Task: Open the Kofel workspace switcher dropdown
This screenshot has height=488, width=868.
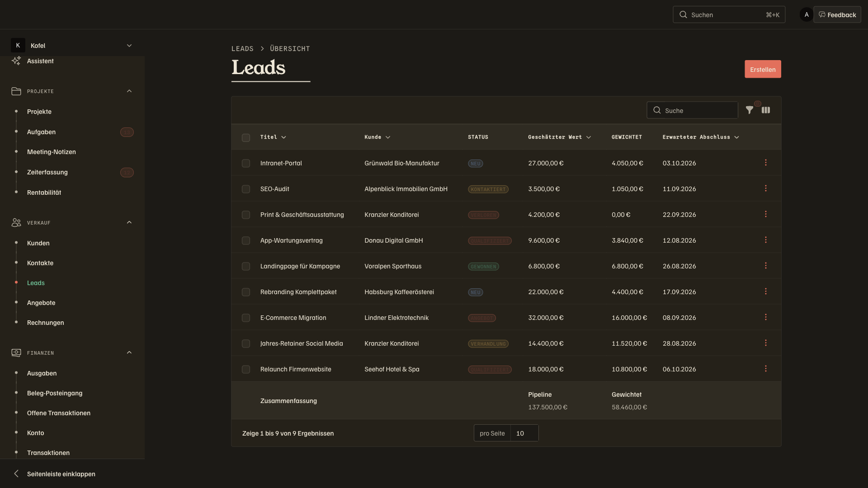Action: tap(72, 45)
